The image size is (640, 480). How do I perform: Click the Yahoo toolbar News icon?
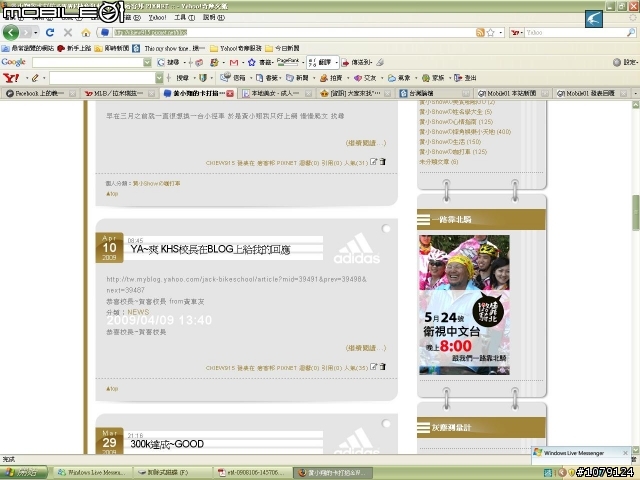tap(290, 78)
